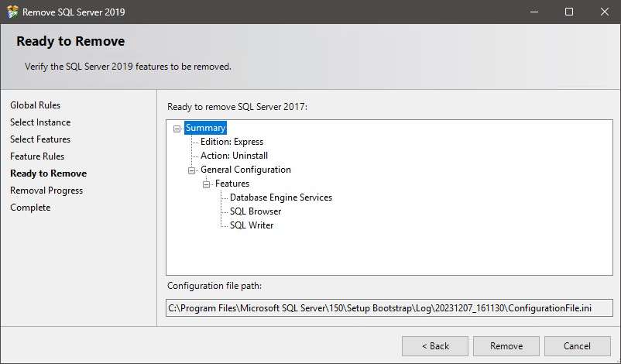Select 'SQL Browser' feature row

pyautogui.click(x=256, y=211)
